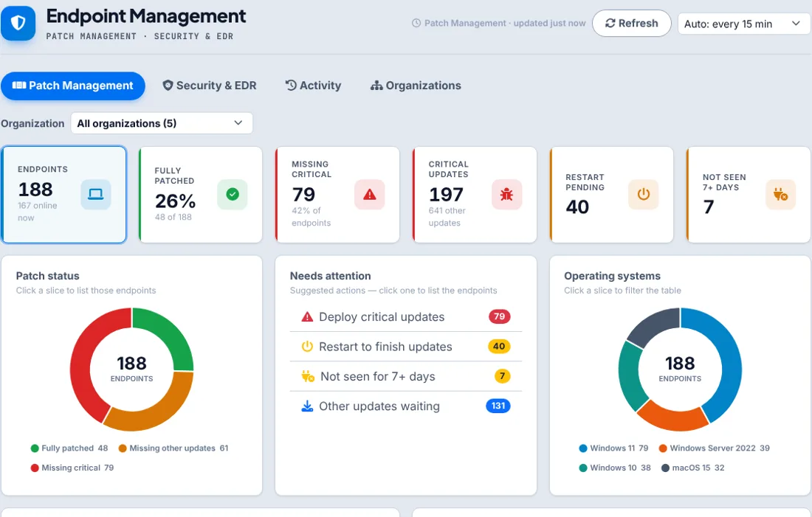812x517 pixels.
Task: Click the green Fully patched legend swatch
Action: pyautogui.click(x=35, y=448)
